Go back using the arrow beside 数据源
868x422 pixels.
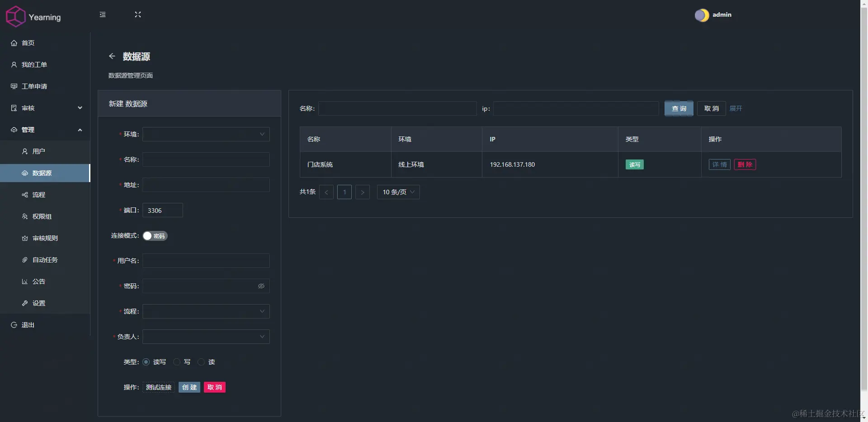(112, 56)
